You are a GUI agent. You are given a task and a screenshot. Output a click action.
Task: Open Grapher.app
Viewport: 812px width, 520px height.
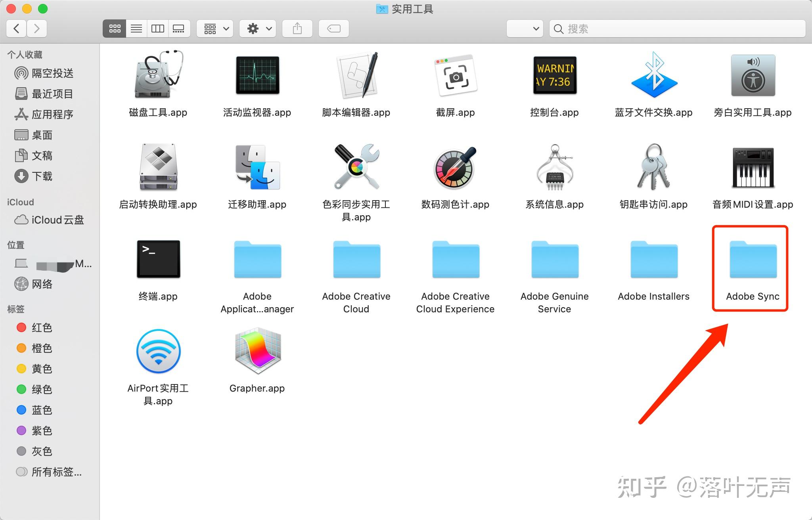[x=257, y=351]
